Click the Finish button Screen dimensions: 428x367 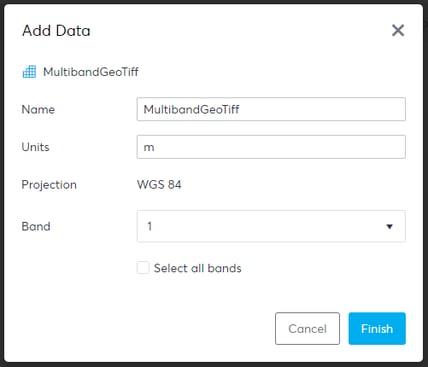(x=377, y=329)
